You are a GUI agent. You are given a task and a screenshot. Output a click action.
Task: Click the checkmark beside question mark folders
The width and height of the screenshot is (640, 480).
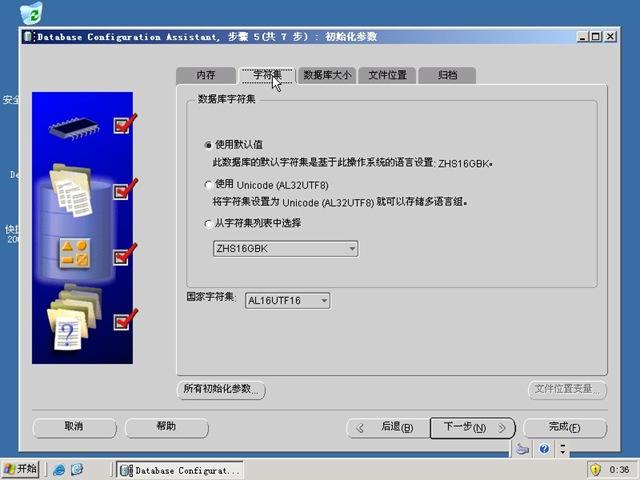click(x=124, y=319)
